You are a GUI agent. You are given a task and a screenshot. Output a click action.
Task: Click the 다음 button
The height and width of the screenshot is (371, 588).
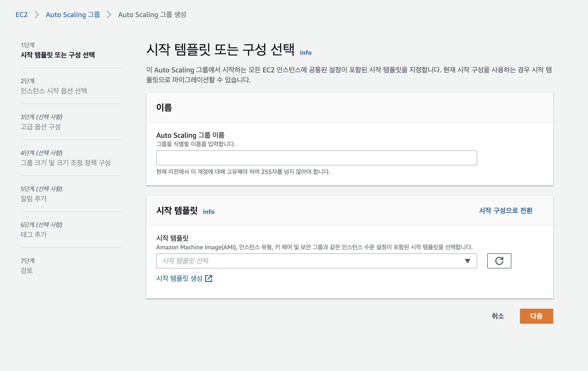click(x=536, y=316)
